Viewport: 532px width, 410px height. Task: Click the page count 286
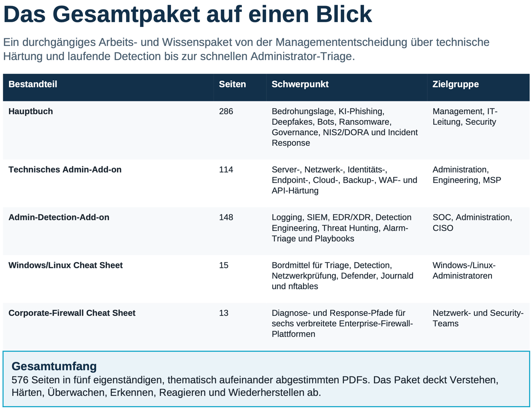[x=226, y=111]
